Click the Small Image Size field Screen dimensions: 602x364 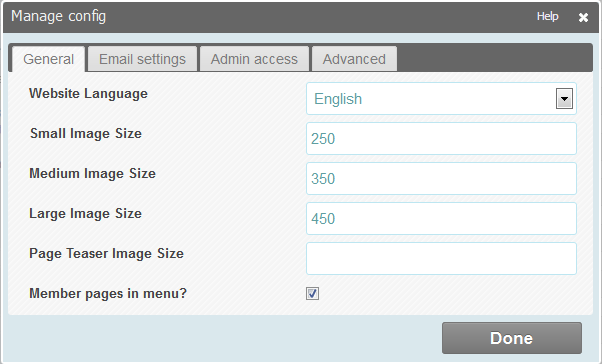point(441,139)
